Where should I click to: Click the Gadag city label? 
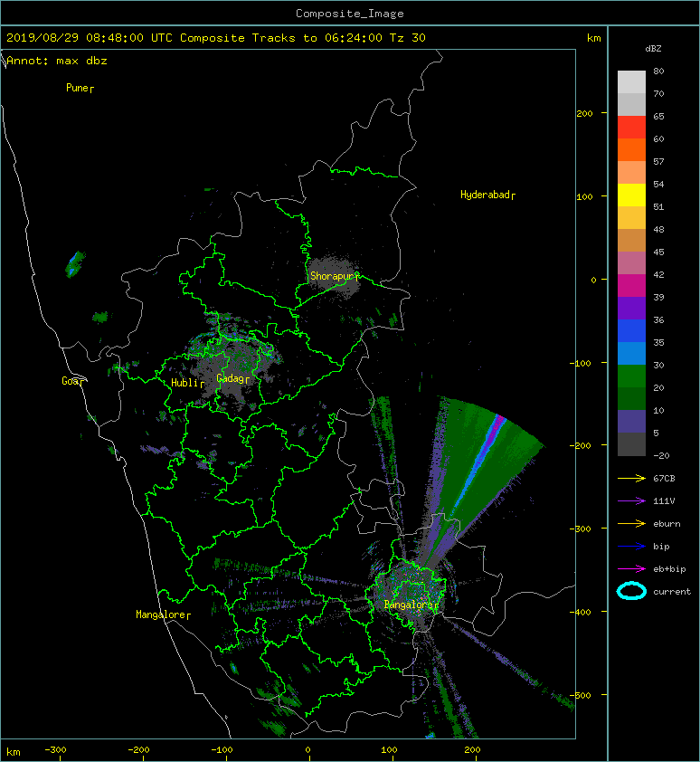[232, 378]
